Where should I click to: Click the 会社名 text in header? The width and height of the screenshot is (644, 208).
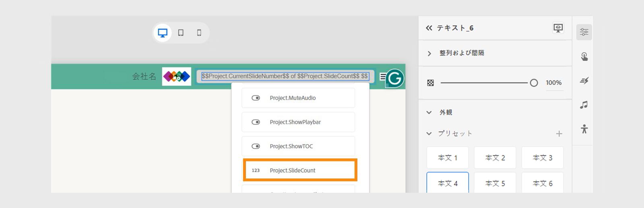(x=144, y=76)
